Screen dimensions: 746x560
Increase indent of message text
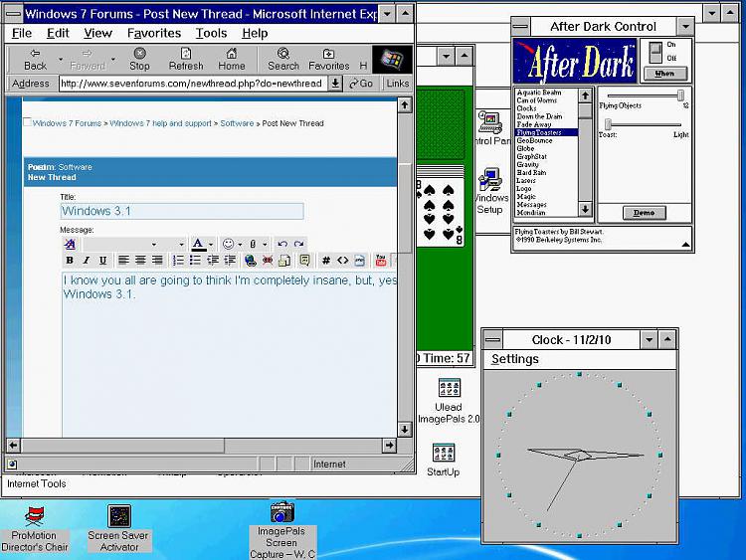pos(230,261)
